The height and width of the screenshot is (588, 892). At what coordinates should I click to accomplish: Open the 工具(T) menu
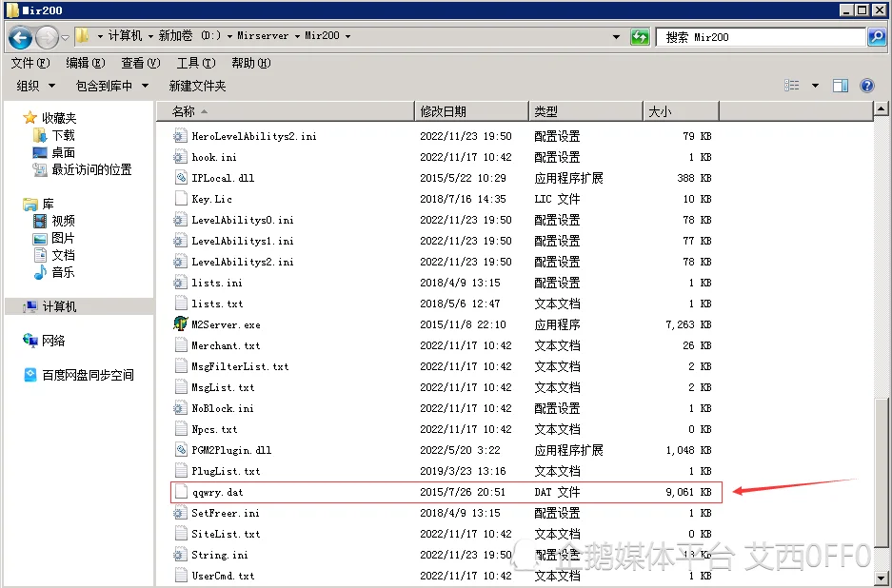(x=194, y=63)
